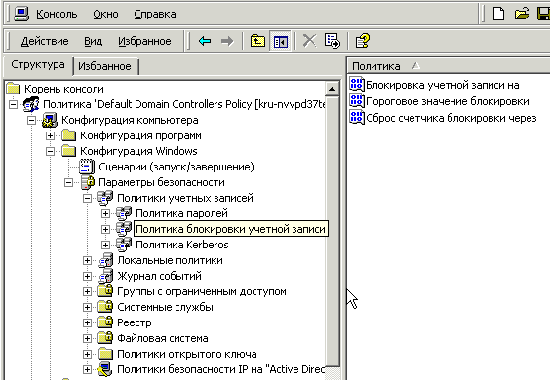Select Параметры безопасности in tree
The height and width of the screenshot is (380, 550).
click(161, 182)
